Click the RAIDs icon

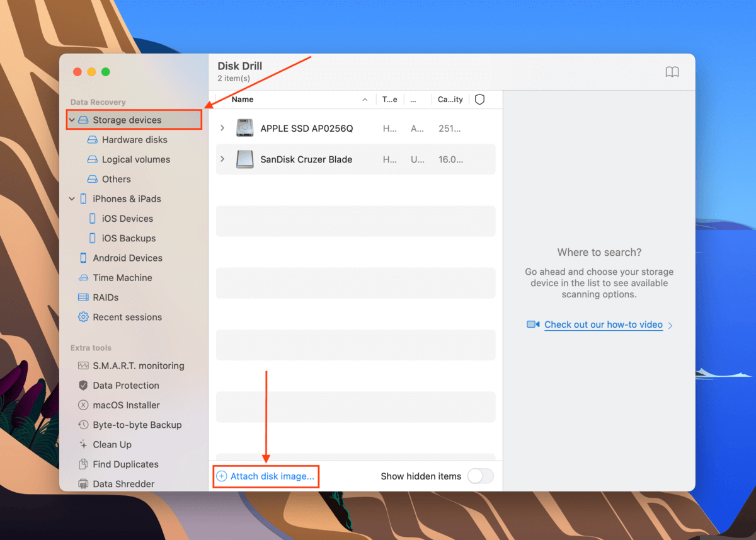[x=83, y=297]
